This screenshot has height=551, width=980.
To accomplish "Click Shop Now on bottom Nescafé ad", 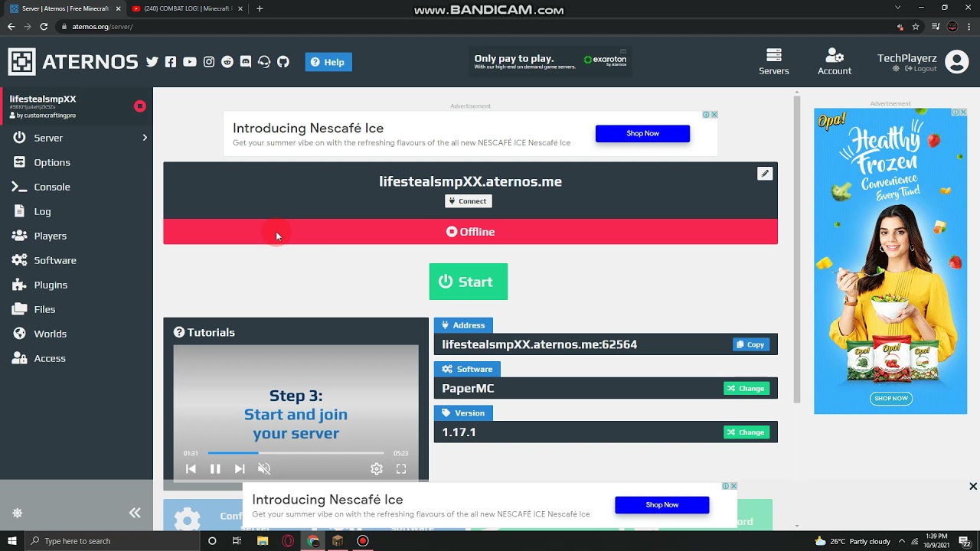I will point(661,505).
